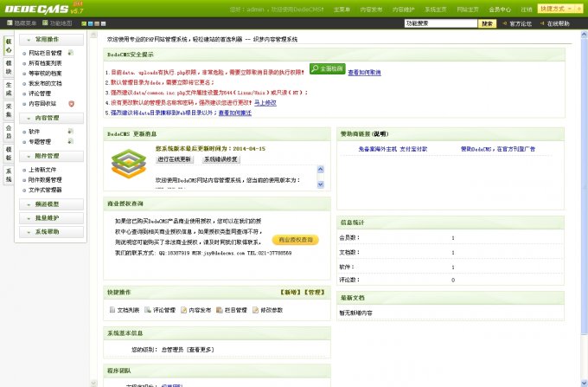Select the green theme color swatch
Image resolution: width=588 pixels, height=387 pixels.
84,23
